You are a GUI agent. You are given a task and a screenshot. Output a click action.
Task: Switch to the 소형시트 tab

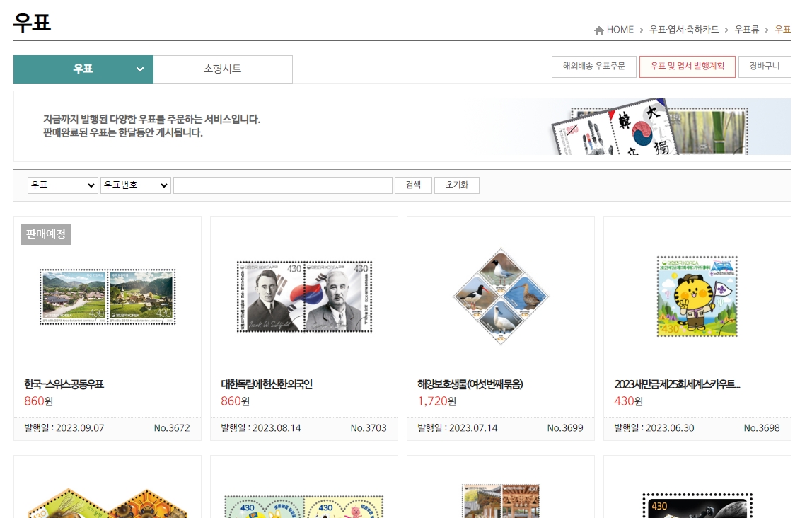click(x=223, y=69)
